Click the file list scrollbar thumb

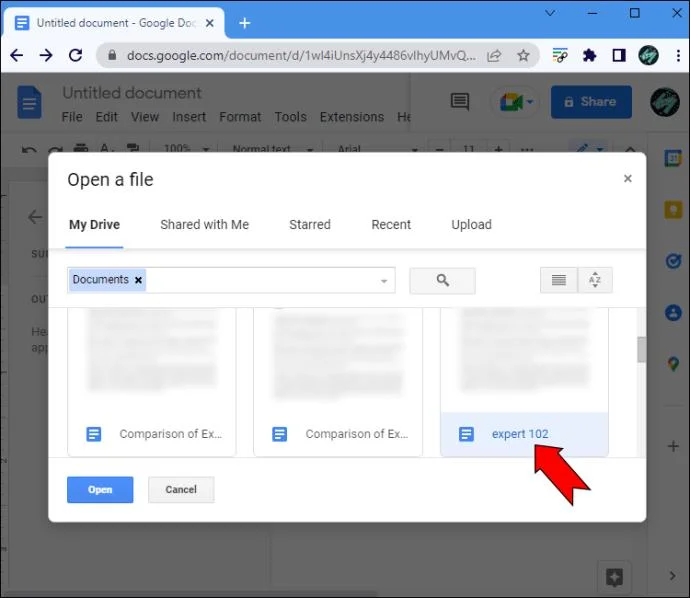pyautogui.click(x=642, y=349)
